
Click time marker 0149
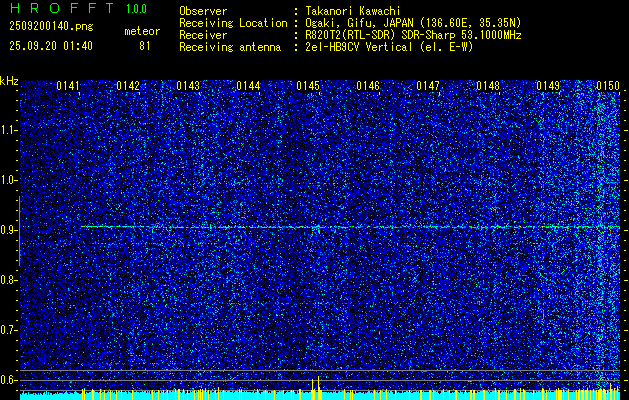coord(548,86)
